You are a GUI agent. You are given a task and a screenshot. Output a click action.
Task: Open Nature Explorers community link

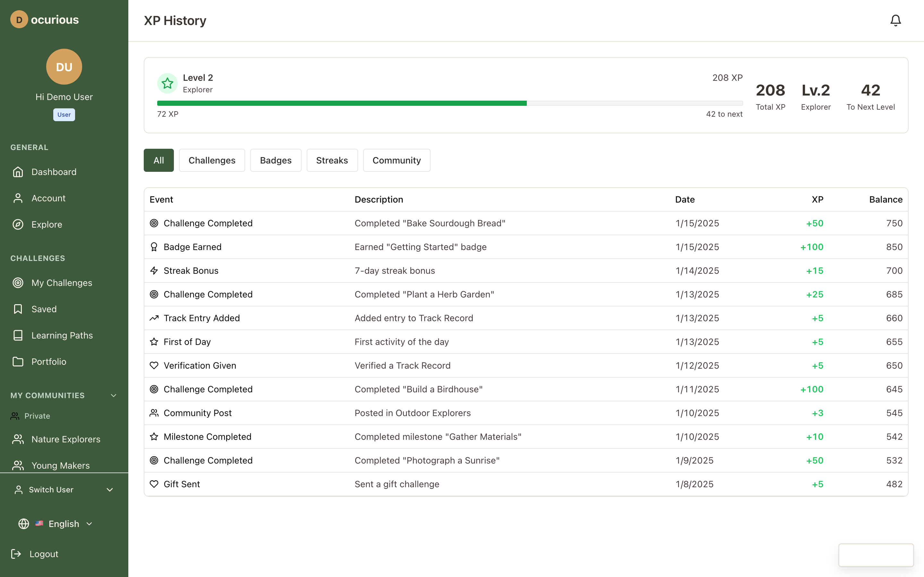click(66, 439)
